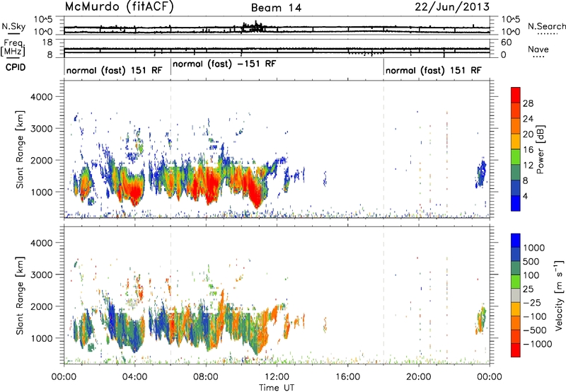Click the 4000 km tick in the power panel
This screenshot has height=392, width=566.
41,97
